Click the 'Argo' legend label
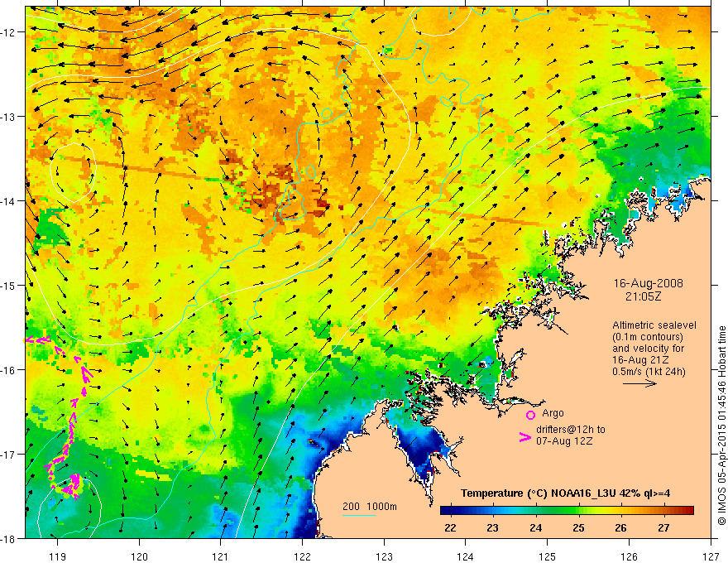This screenshot has height=563, width=728. point(553,413)
